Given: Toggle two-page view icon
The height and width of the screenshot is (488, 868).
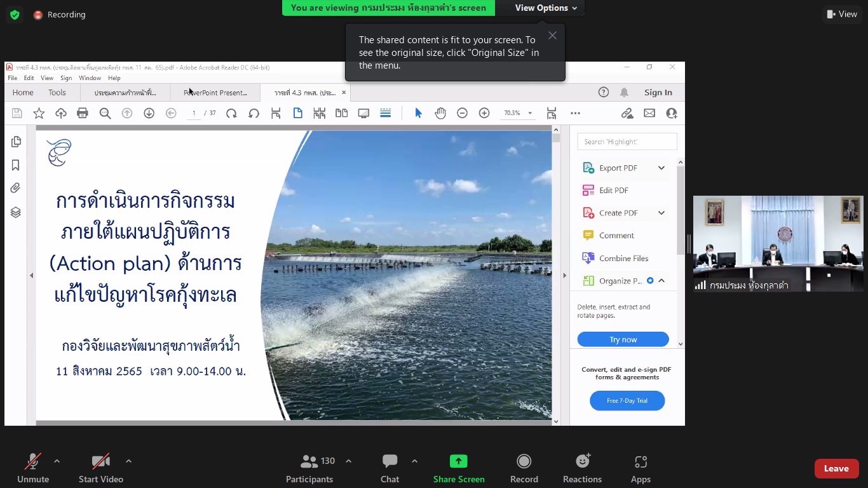Looking at the screenshot, I should pos(341,113).
